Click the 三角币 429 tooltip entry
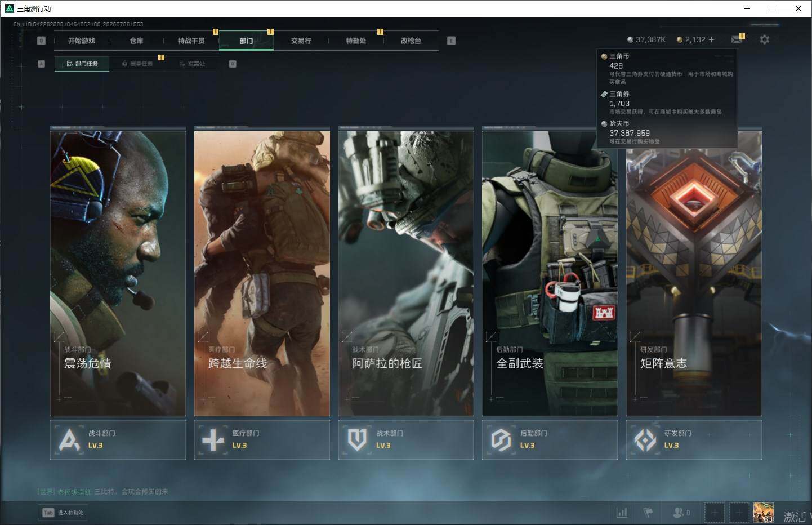This screenshot has width=812, height=525. pyautogui.click(x=667, y=69)
